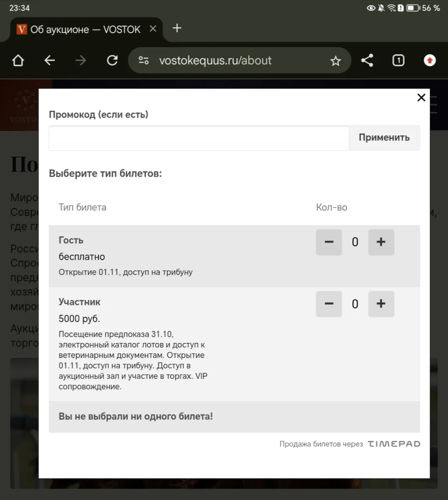Tap the red browser update icon
Viewport: 448px width, 500px height.
tap(430, 60)
